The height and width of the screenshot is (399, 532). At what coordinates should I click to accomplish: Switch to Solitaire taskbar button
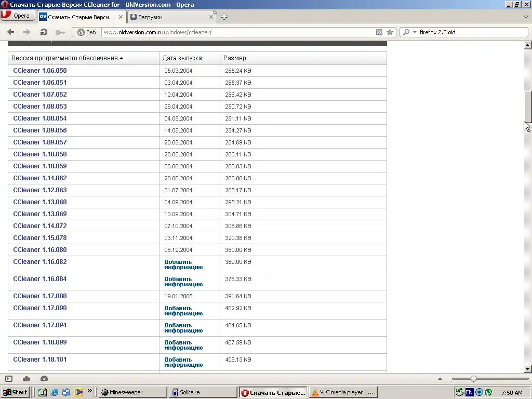coord(203,392)
